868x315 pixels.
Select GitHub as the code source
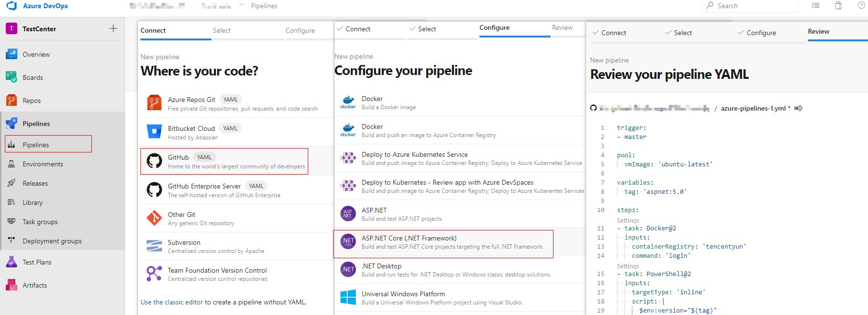tap(224, 161)
